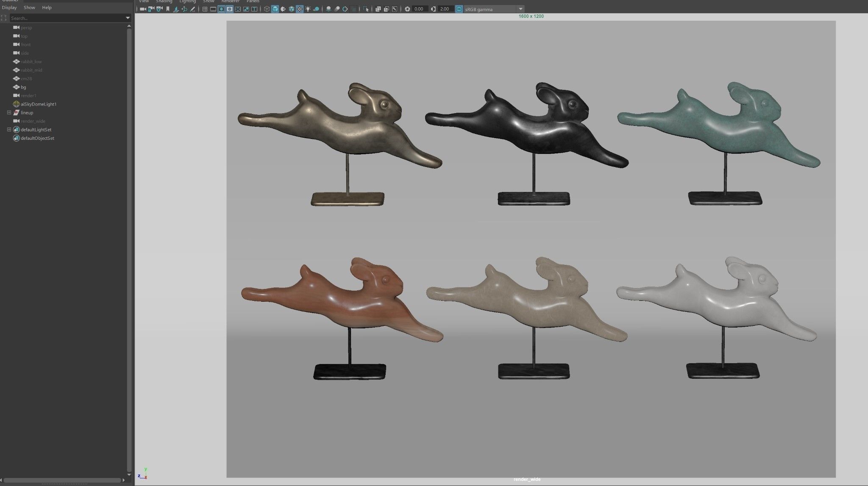Open the outliner Show menu
The image size is (868, 486).
tap(29, 8)
